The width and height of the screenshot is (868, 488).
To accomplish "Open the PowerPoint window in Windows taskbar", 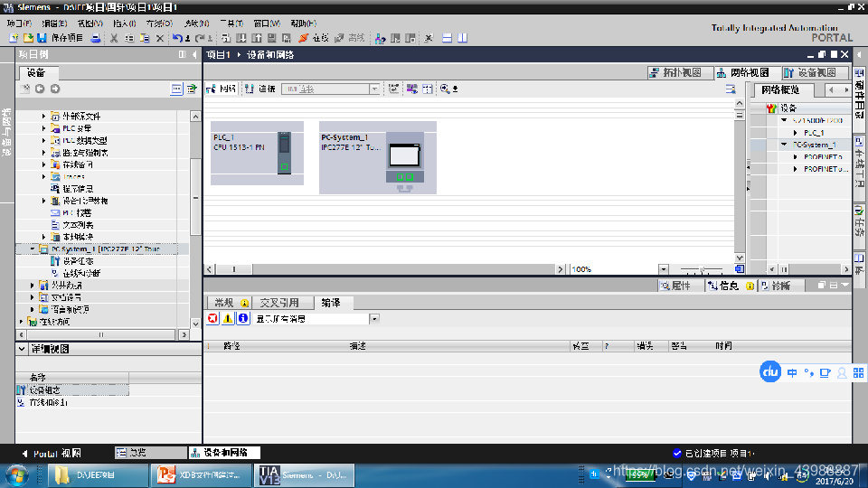I will point(200,475).
